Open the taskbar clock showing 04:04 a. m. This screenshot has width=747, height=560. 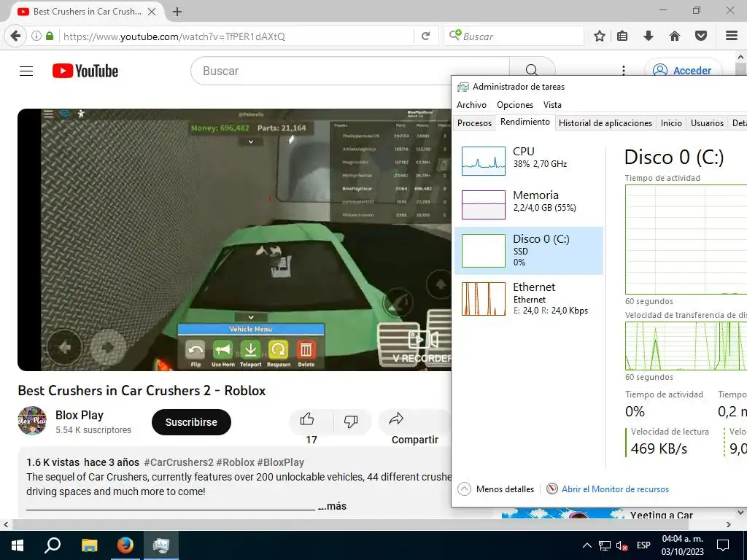683,545
